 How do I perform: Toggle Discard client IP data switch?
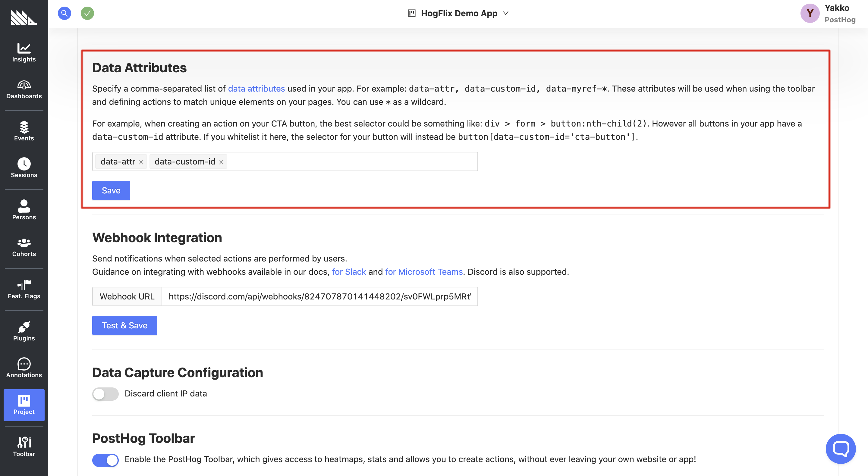[x=105, y=394]
